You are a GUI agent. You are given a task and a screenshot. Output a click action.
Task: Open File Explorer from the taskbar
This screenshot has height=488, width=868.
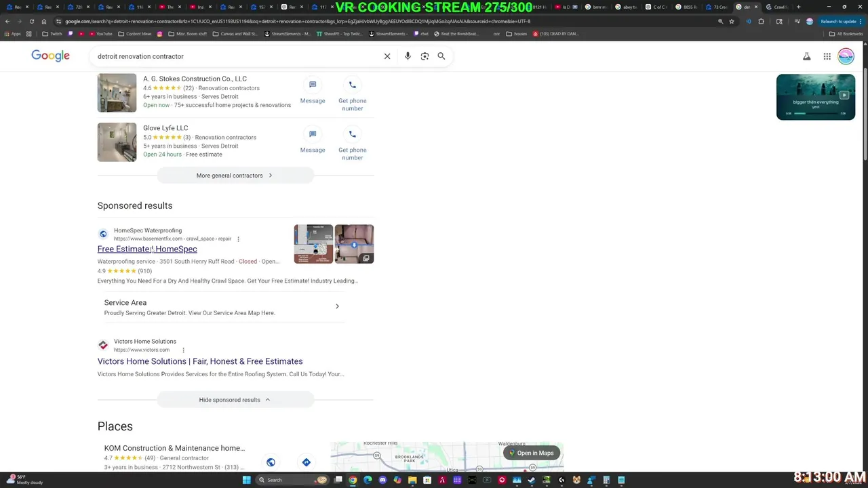pyautogui.click(x=412, y=480)
